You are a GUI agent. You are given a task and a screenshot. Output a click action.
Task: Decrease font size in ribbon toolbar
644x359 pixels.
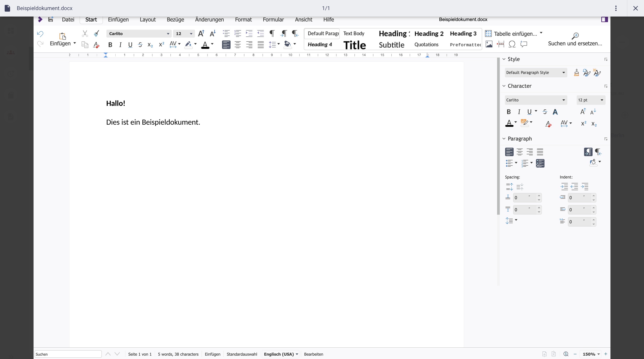(212, 34)
